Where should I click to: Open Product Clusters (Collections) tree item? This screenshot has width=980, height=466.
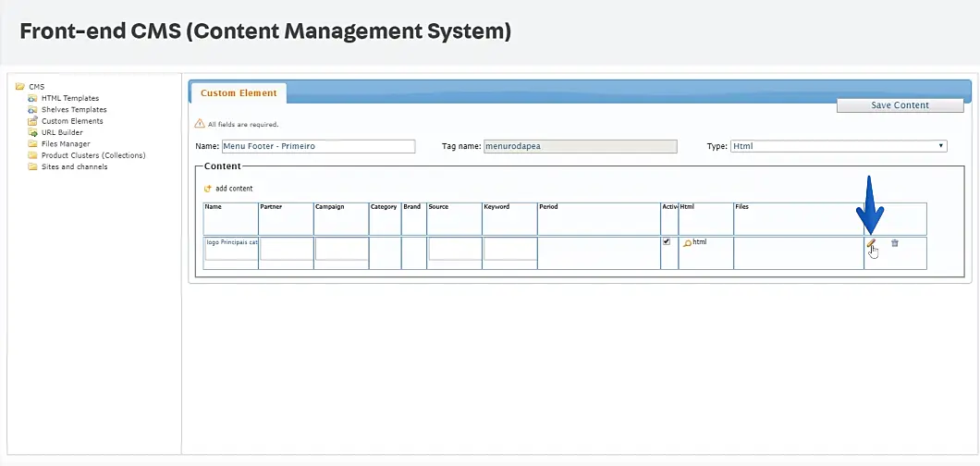92,155
